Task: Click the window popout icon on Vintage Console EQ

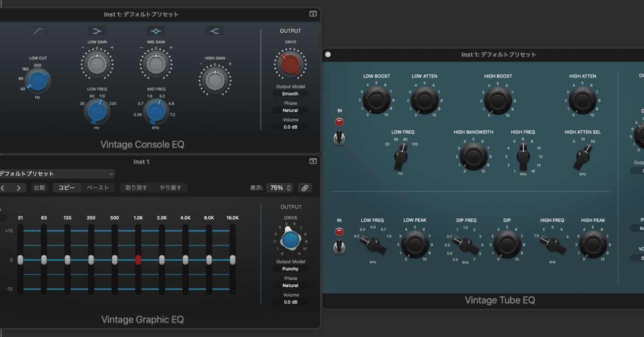Action: click(x=312, y=15)
